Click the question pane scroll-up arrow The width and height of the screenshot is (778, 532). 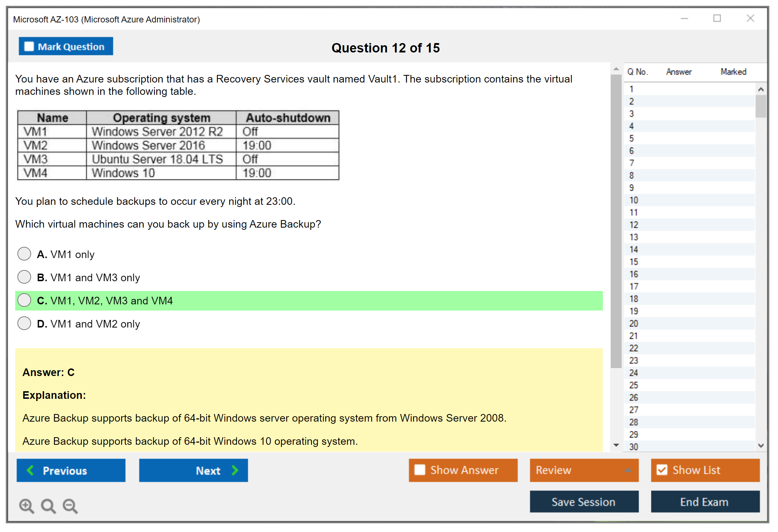(x=616, y=69)
